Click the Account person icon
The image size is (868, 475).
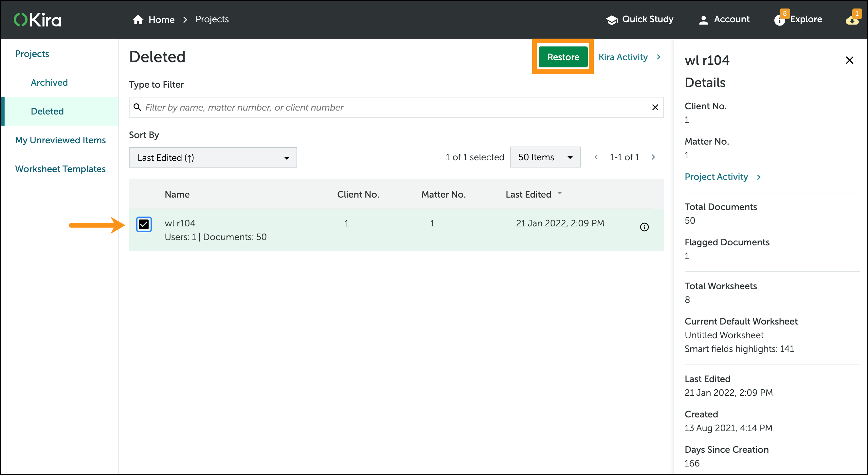tap(703, 20)
